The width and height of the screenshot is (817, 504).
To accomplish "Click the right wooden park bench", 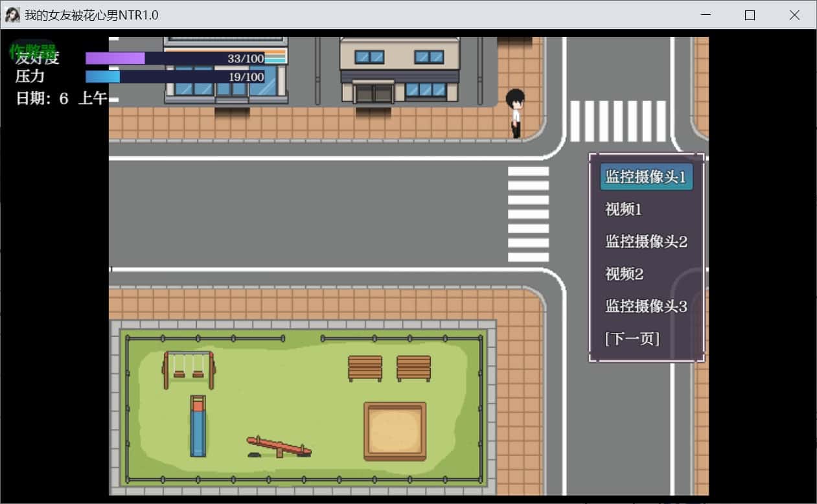I will 413,368.
